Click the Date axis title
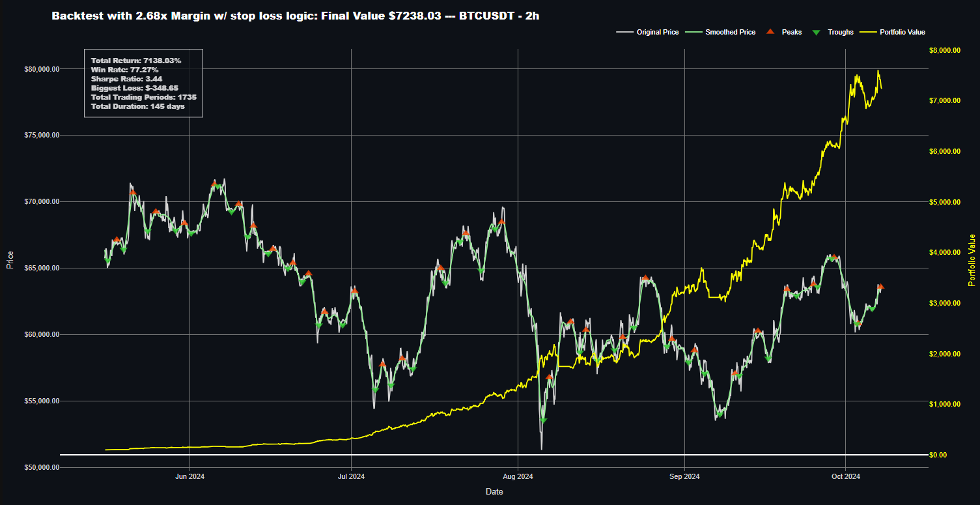 (x=494, y=492)
